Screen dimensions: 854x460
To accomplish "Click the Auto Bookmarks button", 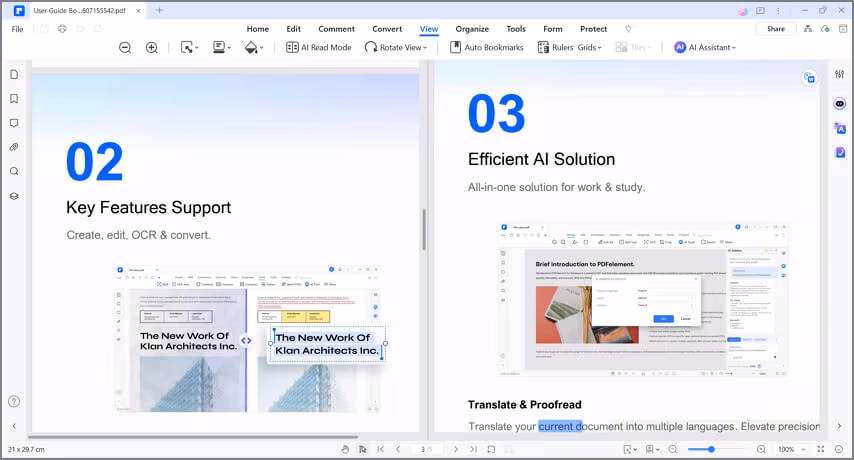I will coord(486,47).
